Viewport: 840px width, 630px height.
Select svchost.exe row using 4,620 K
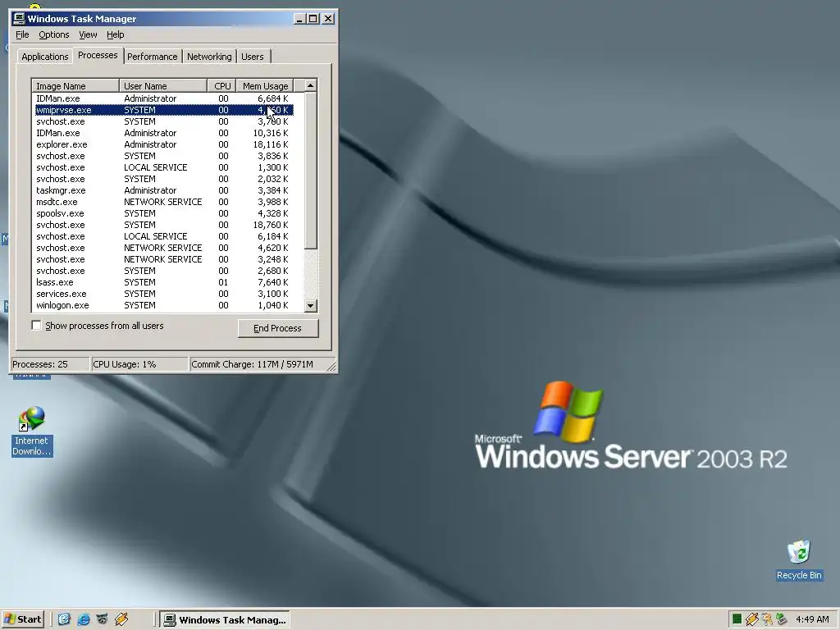162,248
